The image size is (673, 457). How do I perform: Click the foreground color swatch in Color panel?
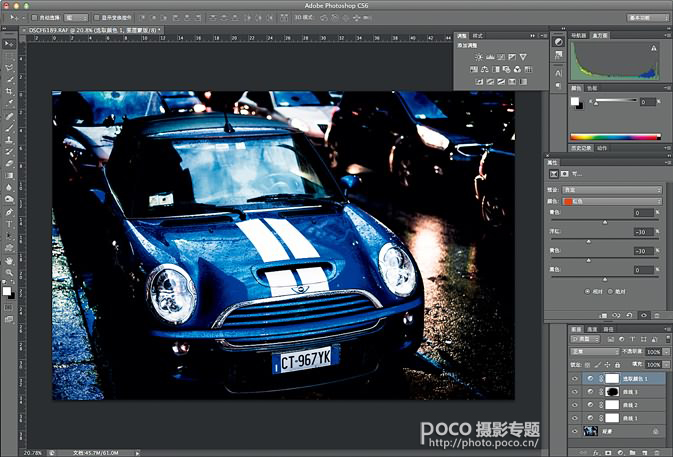pos(574,101)
